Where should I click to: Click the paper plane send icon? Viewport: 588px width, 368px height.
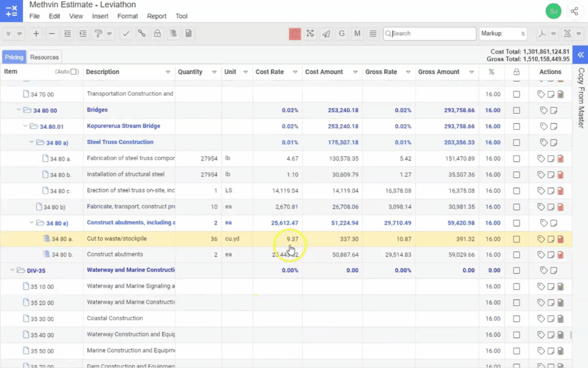click(326, 34)
